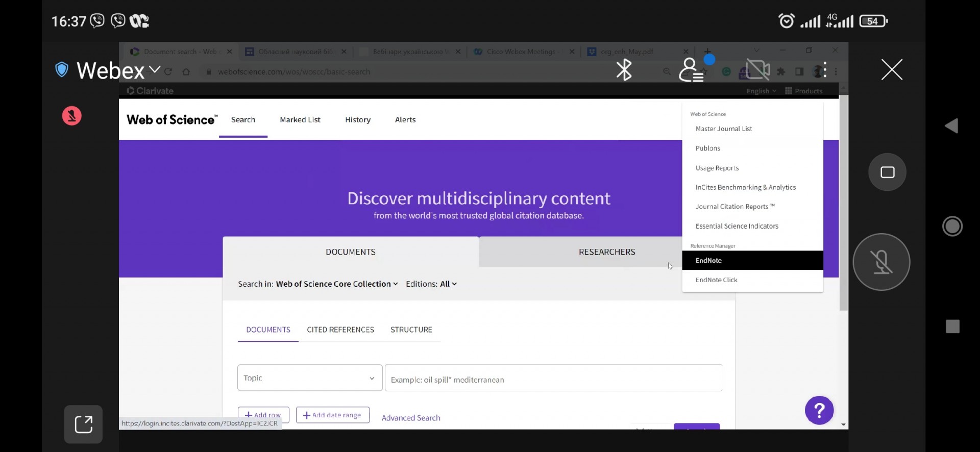This screenshot has height=452, width=980.
Task: Tap the Android recent apps square
Action: [952, 327]
